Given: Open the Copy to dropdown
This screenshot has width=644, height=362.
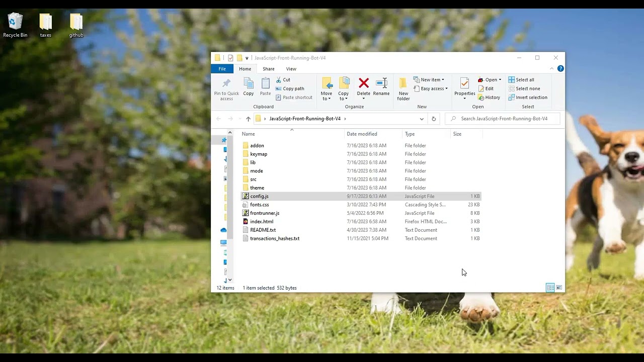Looking at the screenshot, I should pos(344,89).
